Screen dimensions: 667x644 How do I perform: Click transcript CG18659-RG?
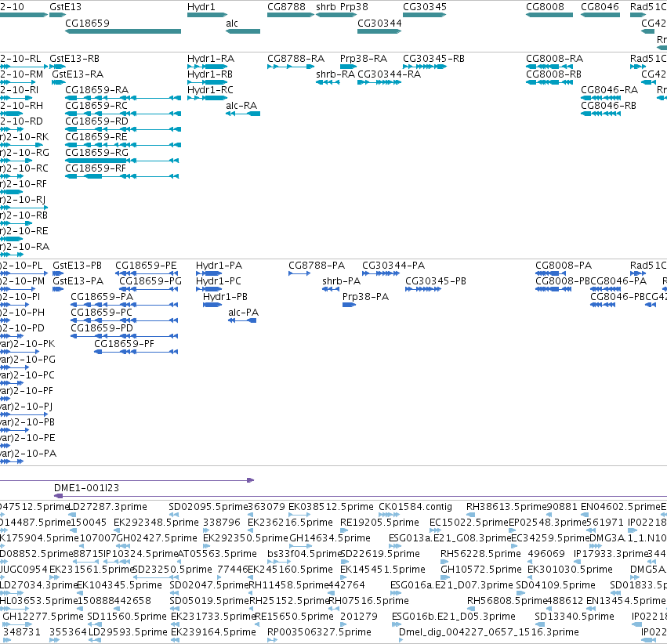tap(121, 161)
